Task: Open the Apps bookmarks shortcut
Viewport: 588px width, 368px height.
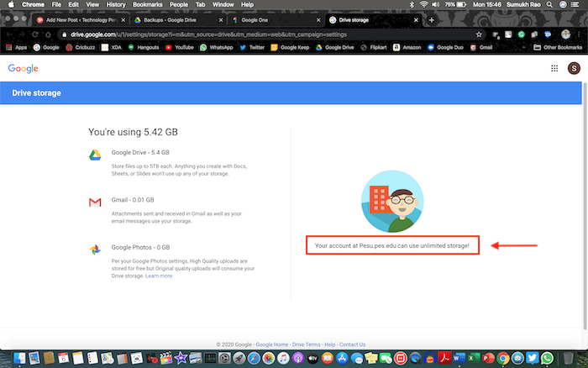Action: coord(16,47)
